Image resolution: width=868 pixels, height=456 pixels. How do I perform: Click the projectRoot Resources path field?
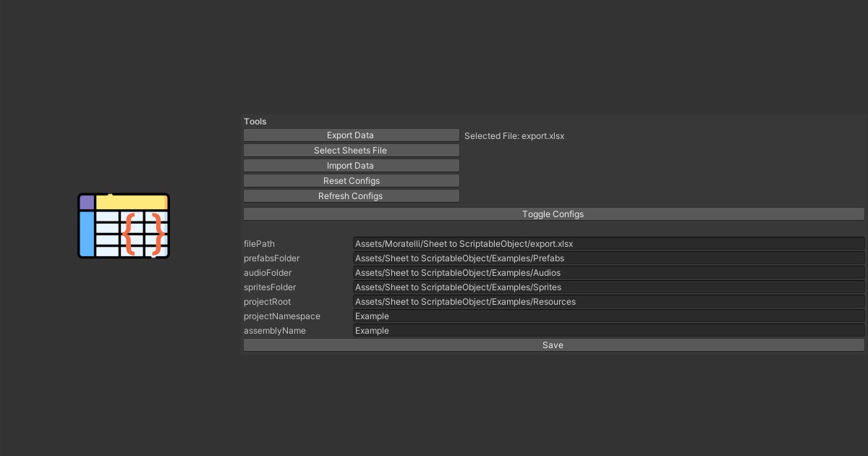click(608, 302)
